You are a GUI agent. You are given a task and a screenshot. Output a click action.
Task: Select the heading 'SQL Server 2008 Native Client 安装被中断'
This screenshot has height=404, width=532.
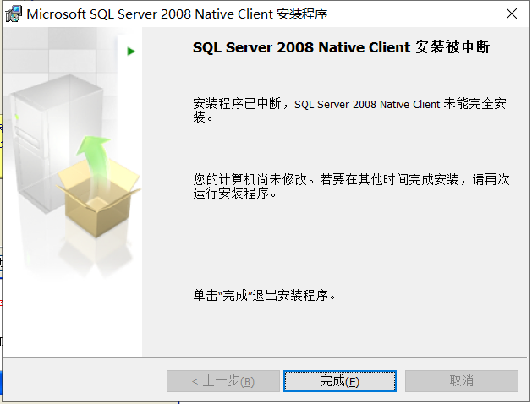(x=341, y=47)
